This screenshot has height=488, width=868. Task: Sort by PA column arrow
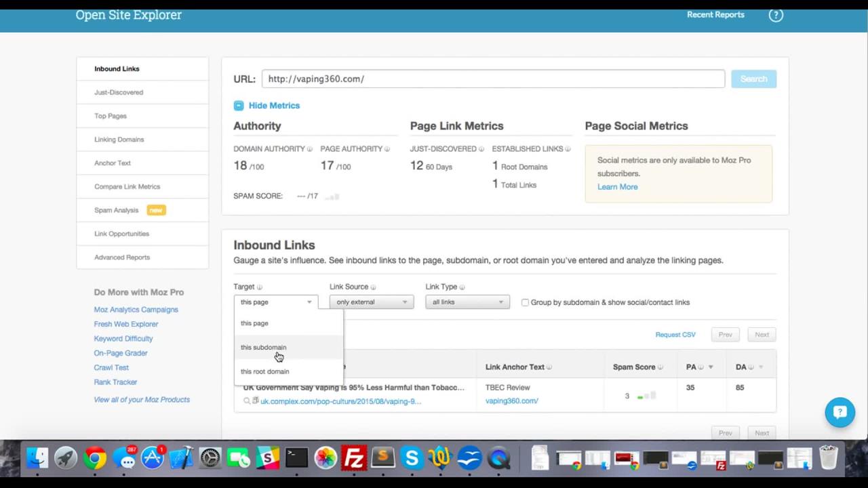tap(710, 367)
